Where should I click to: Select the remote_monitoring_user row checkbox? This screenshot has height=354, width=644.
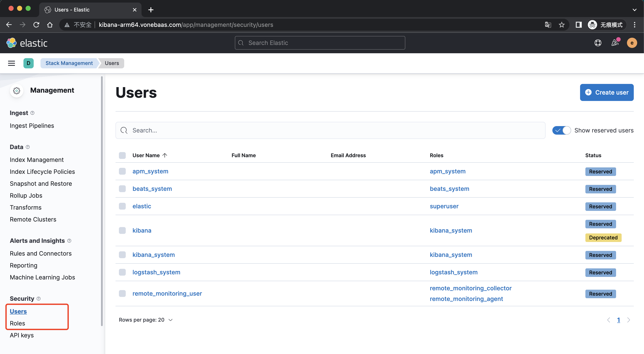pyautogui.click(x=122, y=294)
